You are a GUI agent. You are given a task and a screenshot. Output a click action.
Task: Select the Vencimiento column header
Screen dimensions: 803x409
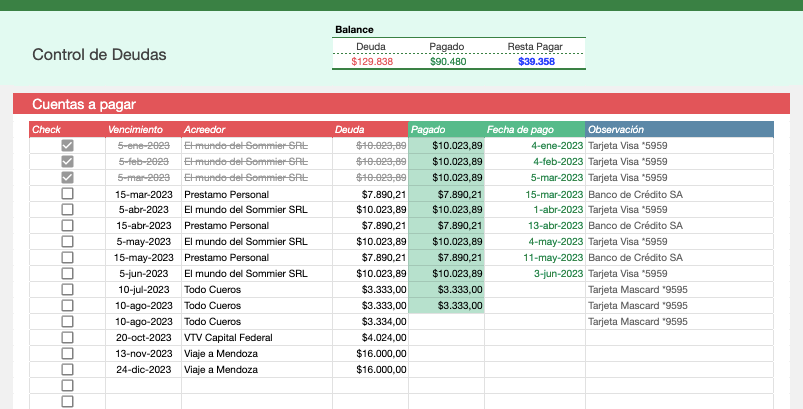(134, 130)
